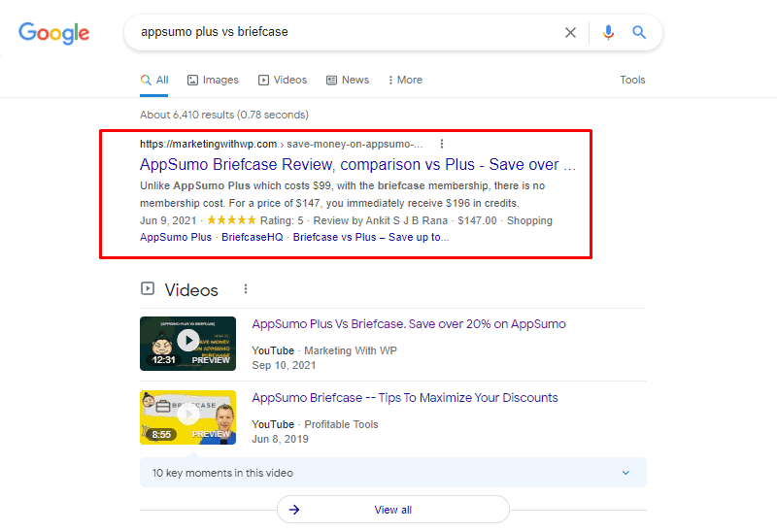The width and height of the screenshot is (777, 532).
Task: Switch to the Videos tab
Action: [283, 80]
